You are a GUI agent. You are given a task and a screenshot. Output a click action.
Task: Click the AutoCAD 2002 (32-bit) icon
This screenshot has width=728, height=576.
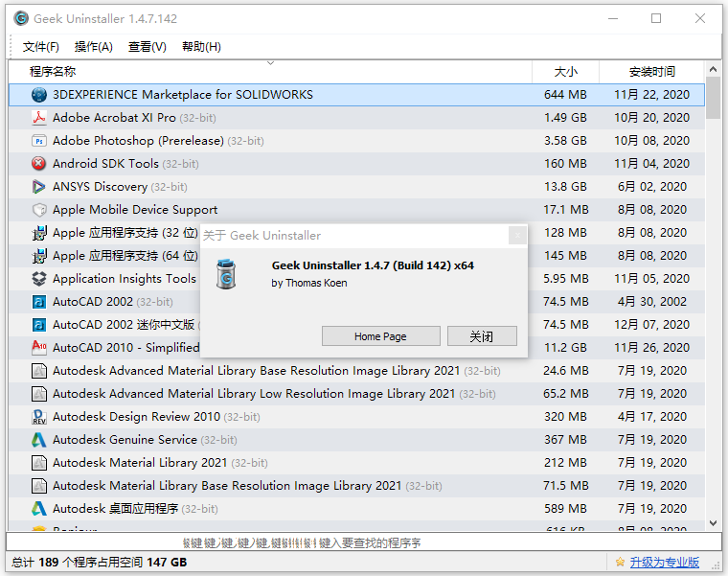click(39, 302)
